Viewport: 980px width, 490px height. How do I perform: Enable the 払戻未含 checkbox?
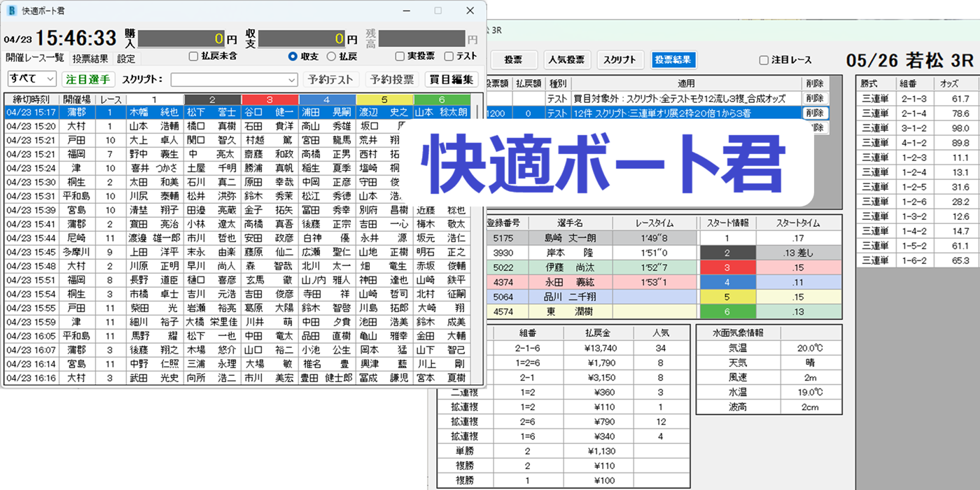click(194, 57)
